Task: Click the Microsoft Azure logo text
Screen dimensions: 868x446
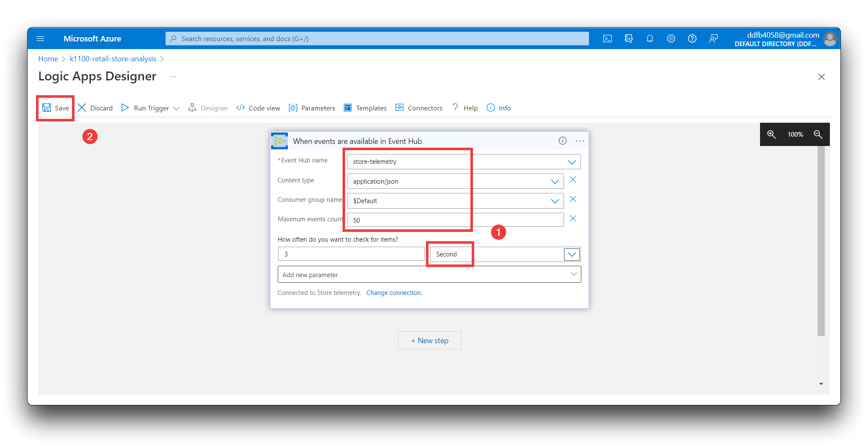Action: point(92,39)
